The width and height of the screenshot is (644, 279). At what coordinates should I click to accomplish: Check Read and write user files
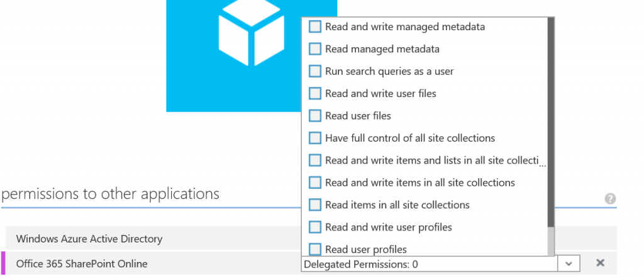point(315,94)
